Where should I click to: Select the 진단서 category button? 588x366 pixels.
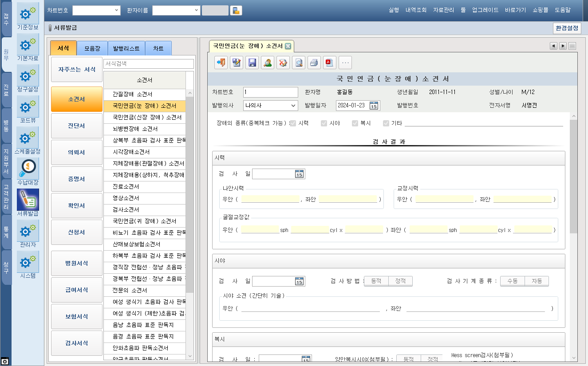coord(76,126)
